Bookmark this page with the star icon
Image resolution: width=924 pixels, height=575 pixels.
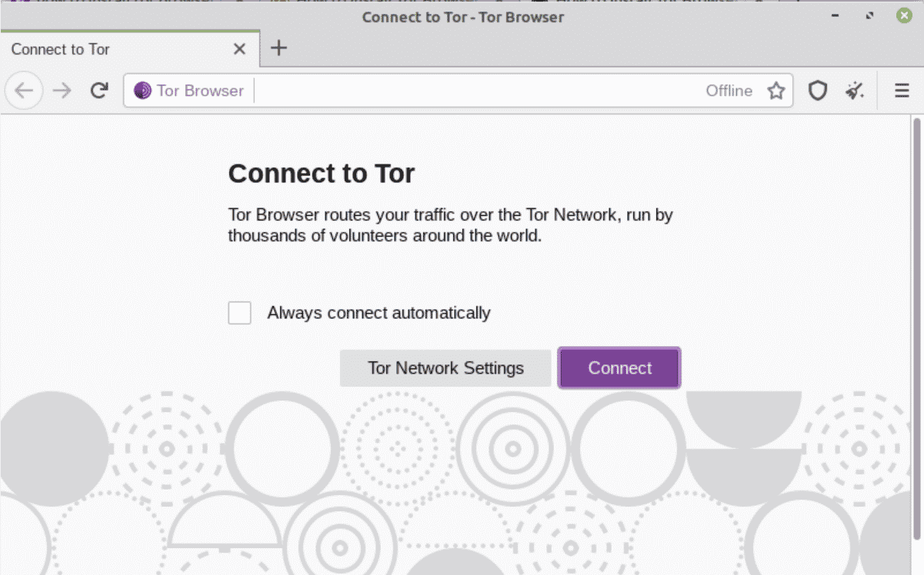pyautogui.click(x=776, y=91)
